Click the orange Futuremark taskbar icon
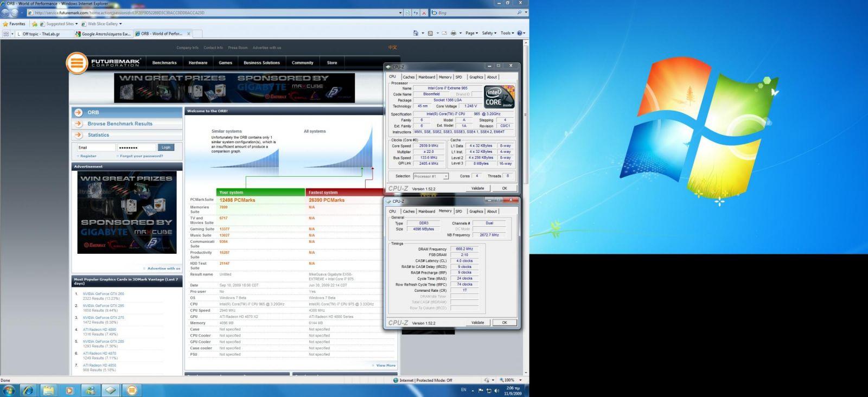Image resolution: width=868 pixels, height=397 pixels. (x=131, y=390)
